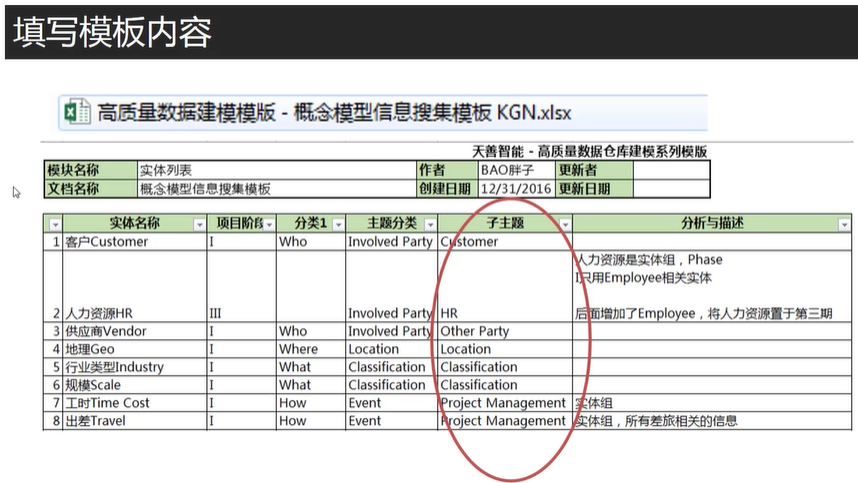The height and width of the screenshot is (483, 858).
Task: Select the 实体名称 header cell
Action: (135, 223)
